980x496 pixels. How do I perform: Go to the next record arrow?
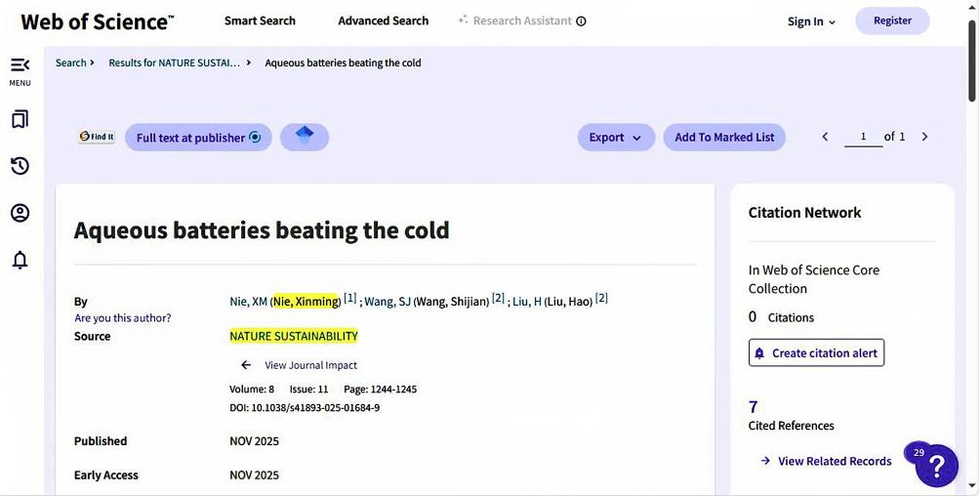[x=924, y=137]
